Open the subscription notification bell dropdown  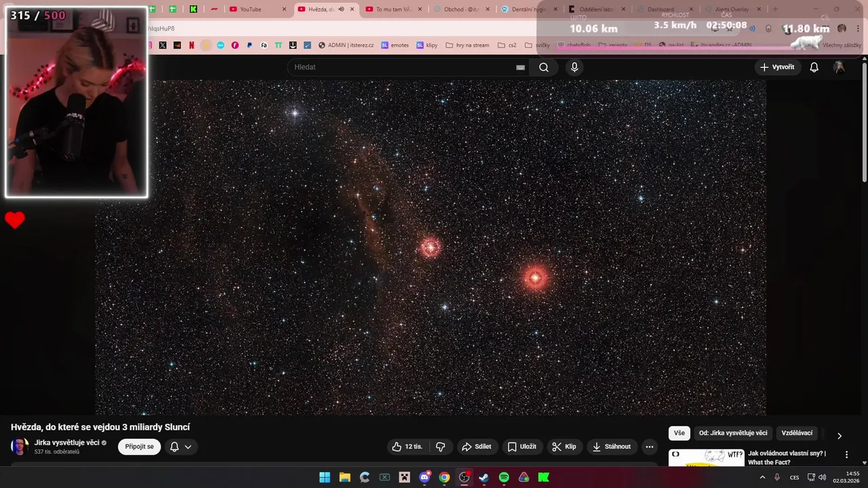tap(181, 447)
